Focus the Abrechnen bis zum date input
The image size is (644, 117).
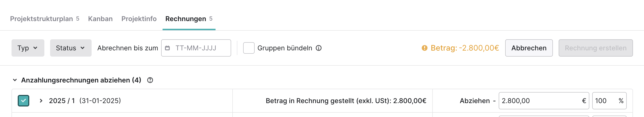pos(196,48)
